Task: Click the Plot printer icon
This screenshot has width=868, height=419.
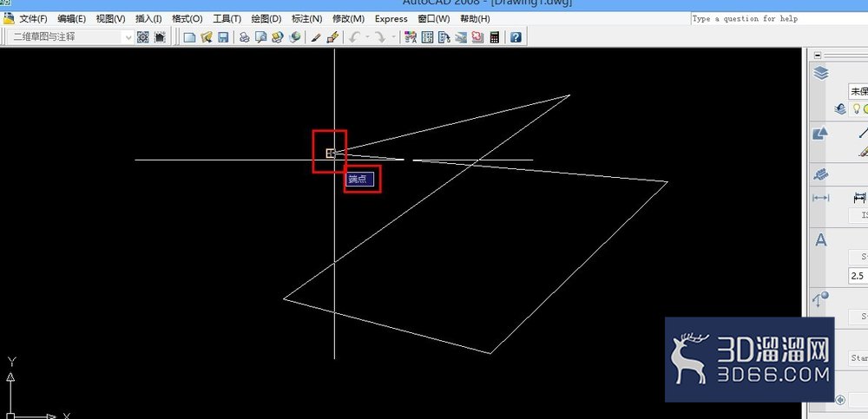Action: [x=244, y=37]
